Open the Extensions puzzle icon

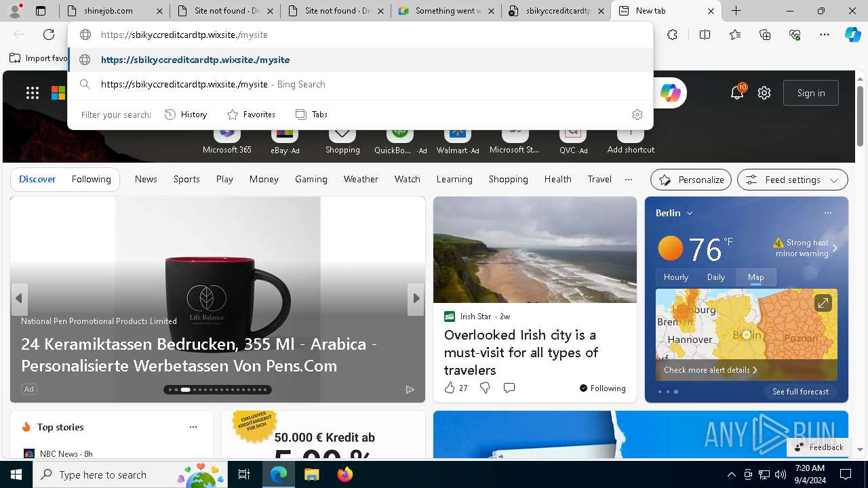672,35
